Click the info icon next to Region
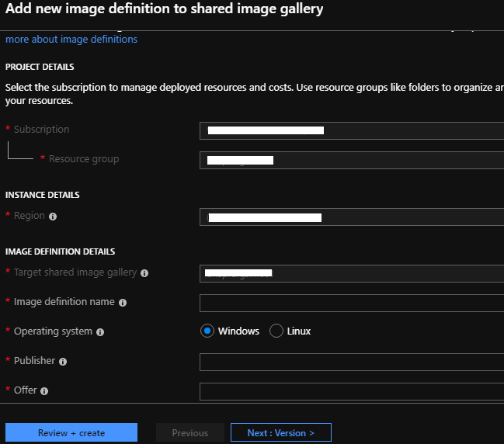Screen dimensions: 504x444 53,217
